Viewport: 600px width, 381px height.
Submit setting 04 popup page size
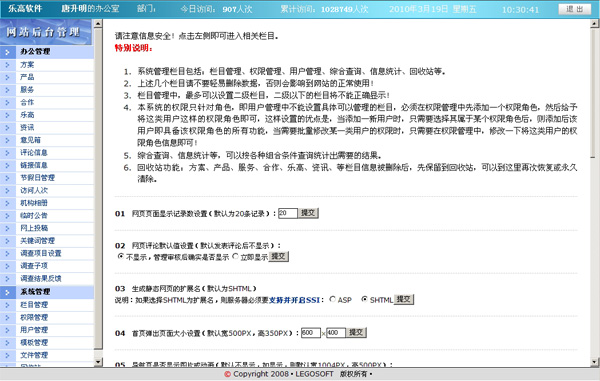(356, 333)
